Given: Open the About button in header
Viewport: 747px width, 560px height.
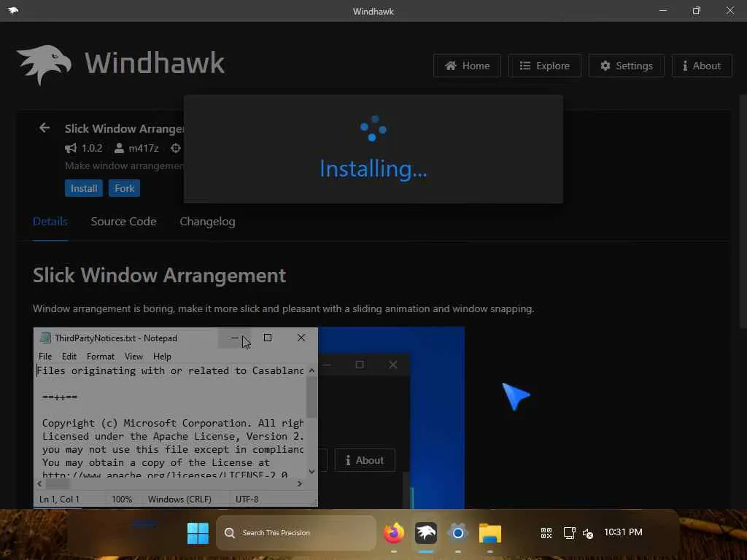Looking at the screenshot, I should point(701,66).
